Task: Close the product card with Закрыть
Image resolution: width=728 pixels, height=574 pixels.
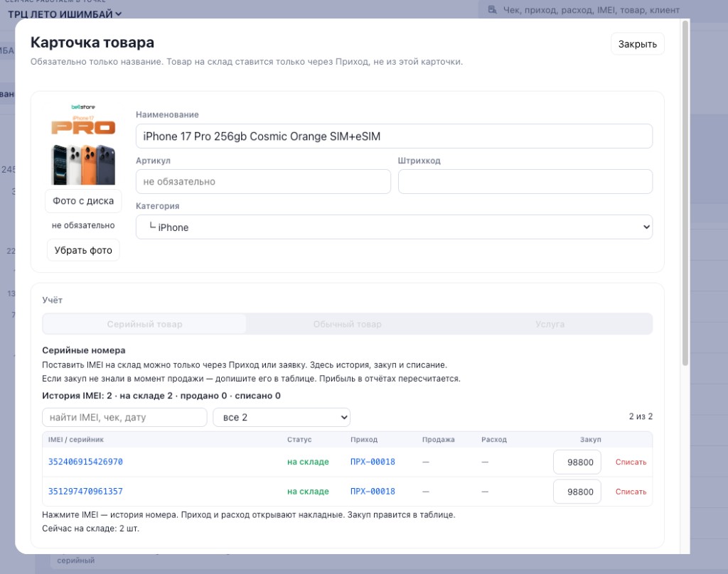Action: point(637,44)
